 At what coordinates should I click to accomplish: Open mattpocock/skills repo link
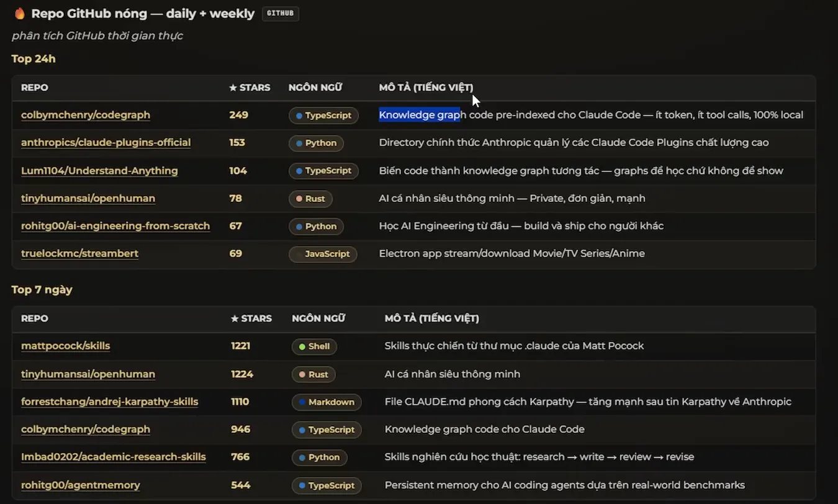click(x=65, y=346)
